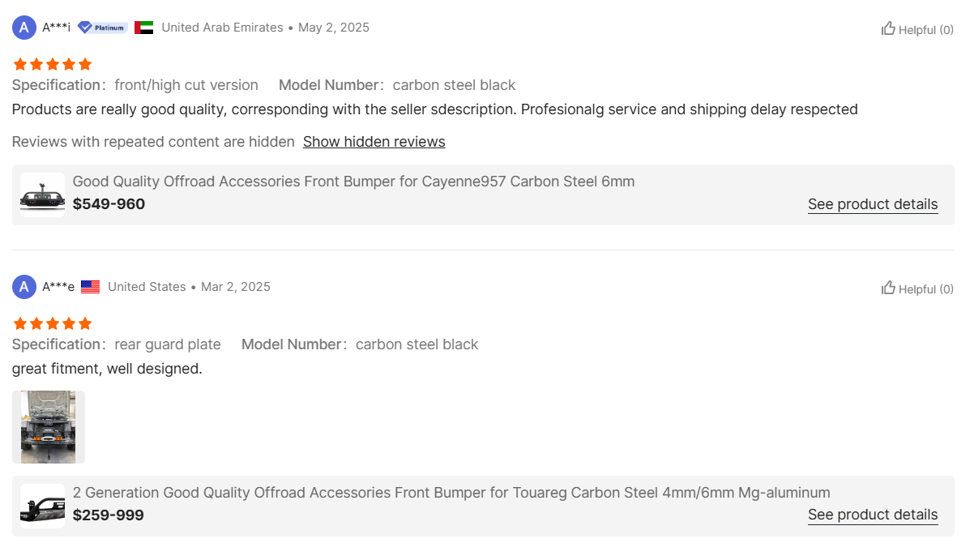Click the United States flag icon
This screenshot has height=560, width=970.
(x=90, y=287)
